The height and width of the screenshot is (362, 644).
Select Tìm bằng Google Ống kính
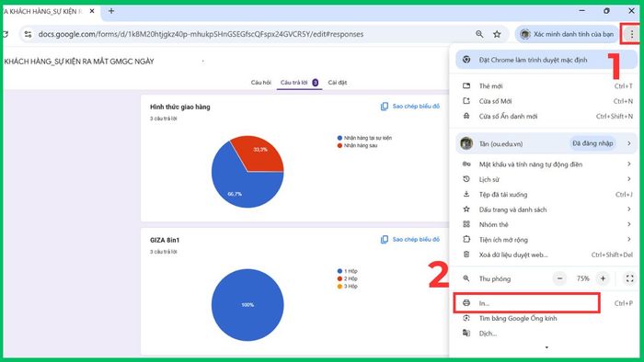pos(546,318)
